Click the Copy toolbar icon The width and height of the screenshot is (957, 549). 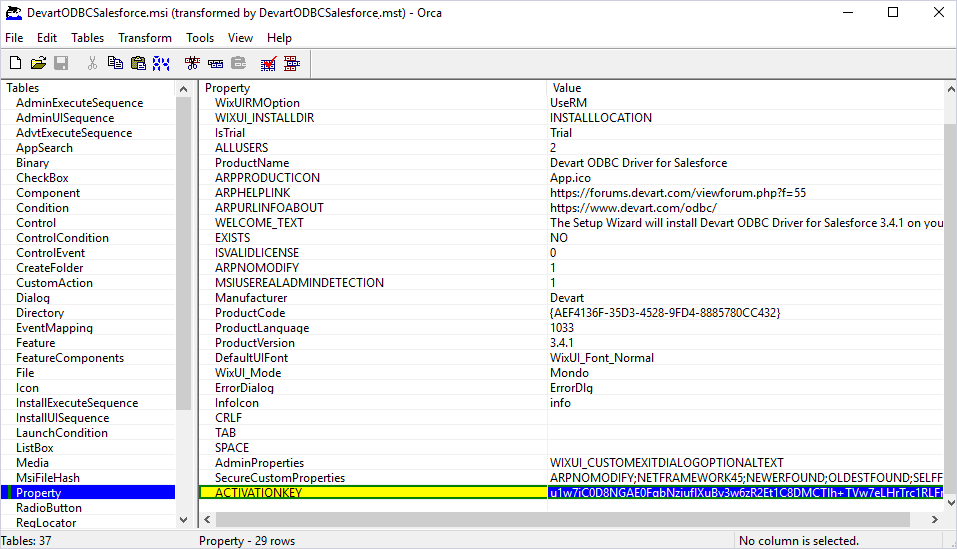pos(115,63)
